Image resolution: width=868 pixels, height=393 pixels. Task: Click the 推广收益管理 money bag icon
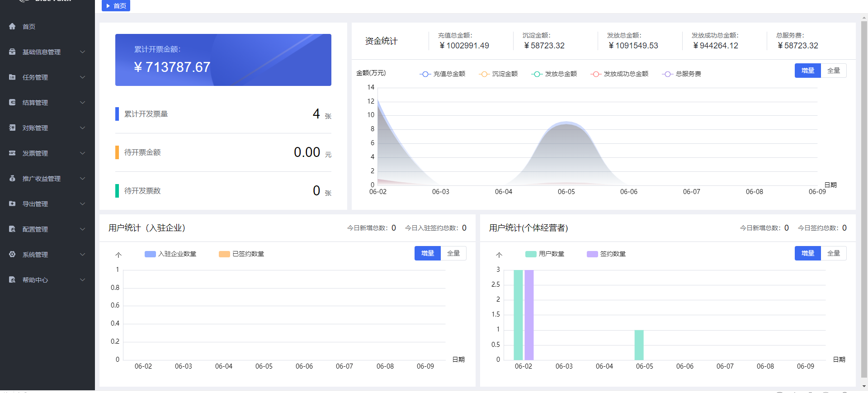(x=12, y=178)
